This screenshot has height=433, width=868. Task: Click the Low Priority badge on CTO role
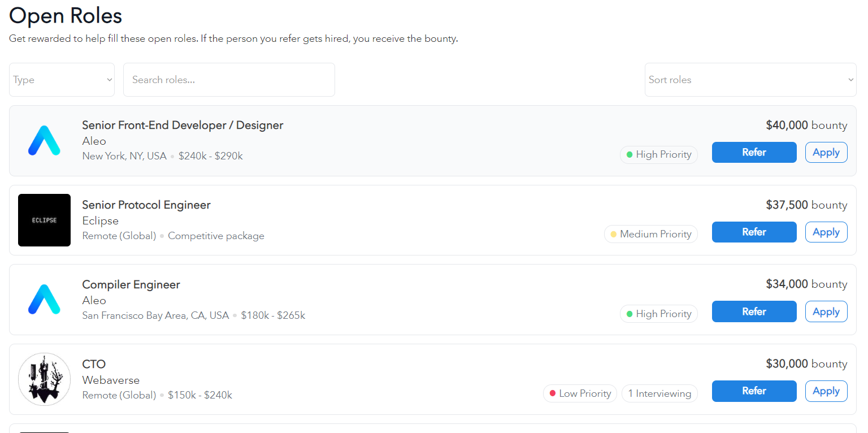pyautogui.click(x=580, y=393)
